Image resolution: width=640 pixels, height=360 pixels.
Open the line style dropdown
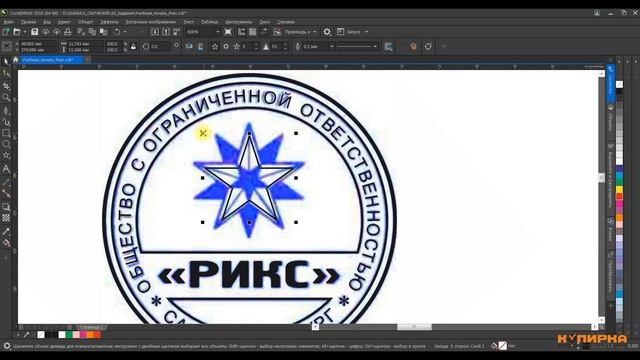[375, 47]
